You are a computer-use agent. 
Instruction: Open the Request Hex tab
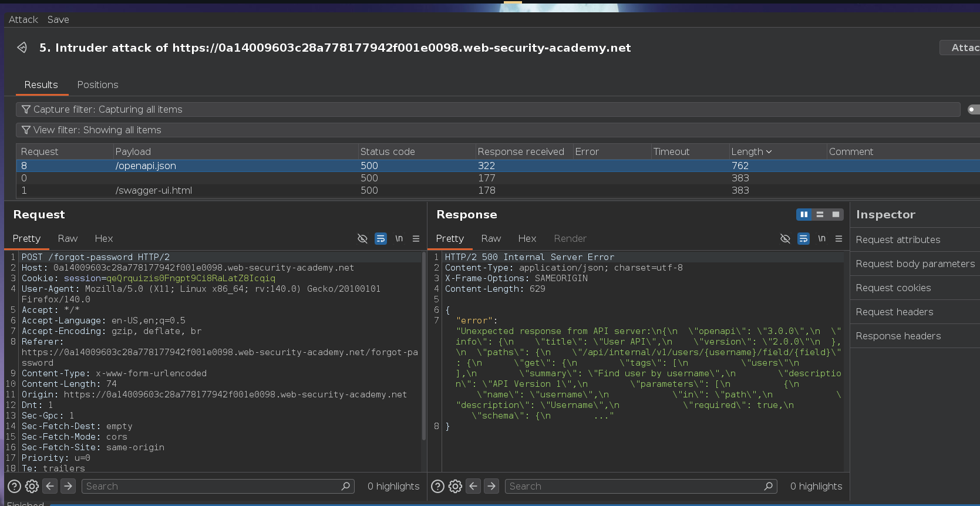click(104, 238)
